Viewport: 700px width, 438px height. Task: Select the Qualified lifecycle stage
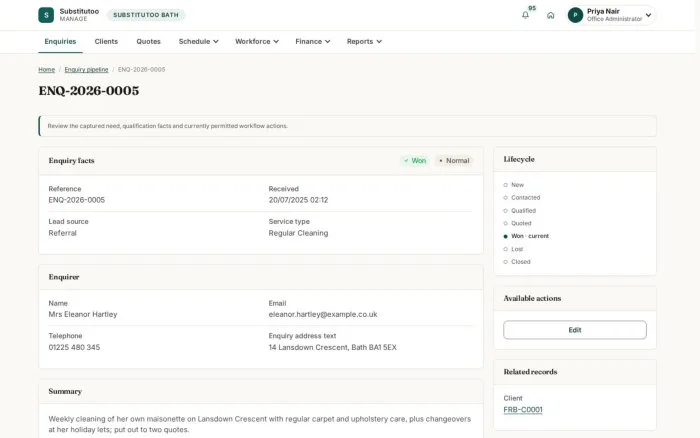[x=520, y=210]
